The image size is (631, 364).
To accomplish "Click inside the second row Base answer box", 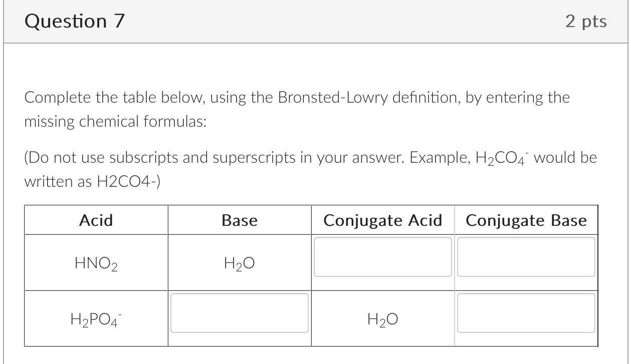I will [x=239, y=312].
